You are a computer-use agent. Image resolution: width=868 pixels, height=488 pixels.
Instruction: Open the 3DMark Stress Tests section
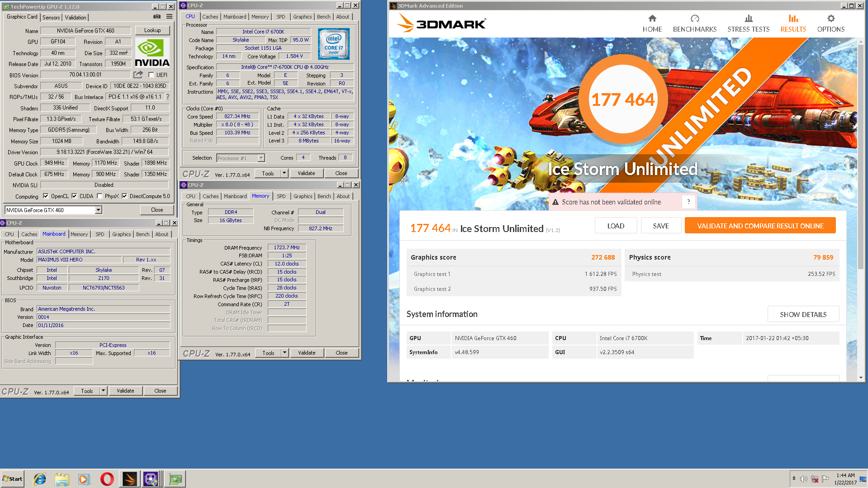[749, 24]
